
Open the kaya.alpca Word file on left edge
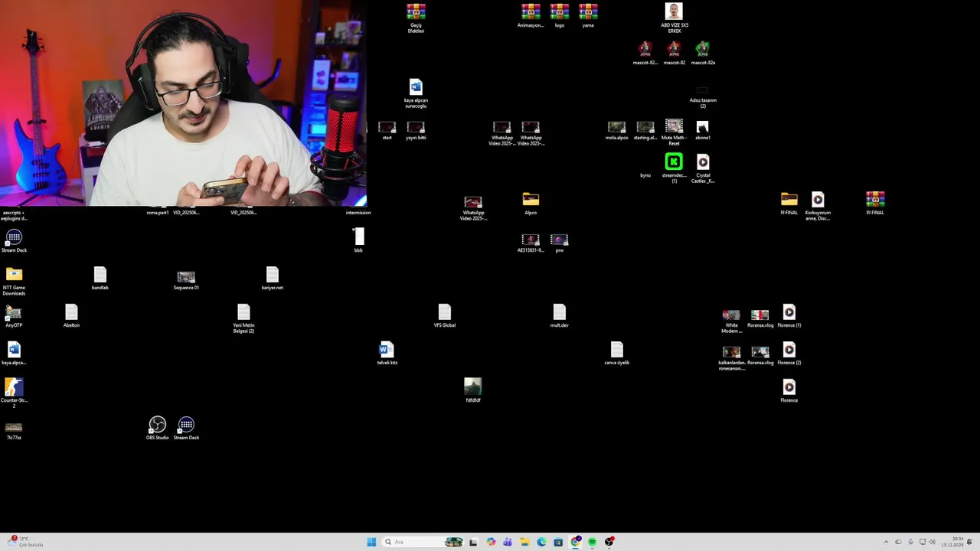point(14,350)
